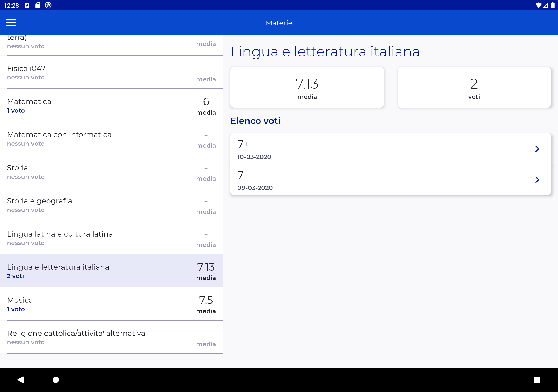Tap the keyboard language 'A' status icon

point(27,5)
